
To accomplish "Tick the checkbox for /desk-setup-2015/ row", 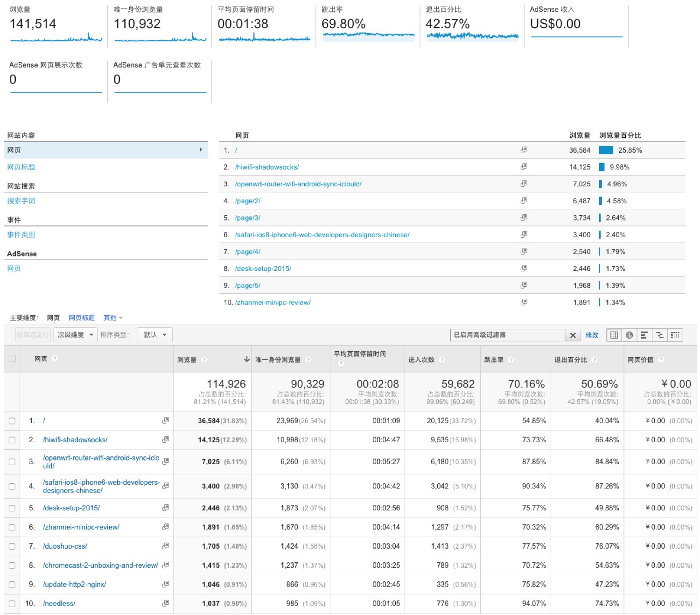I will point(12,508).
